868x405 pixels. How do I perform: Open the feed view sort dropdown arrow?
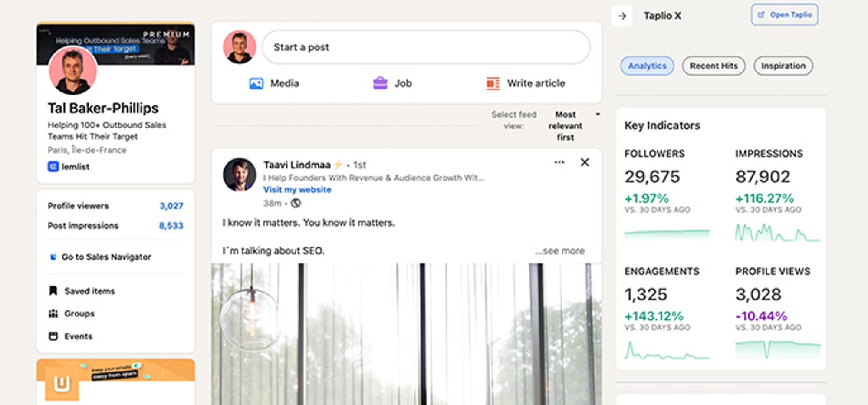click(x=598, y=115)
